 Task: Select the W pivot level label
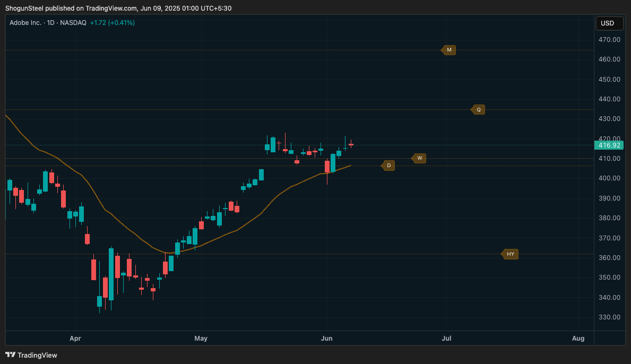[x=419, y=158]
